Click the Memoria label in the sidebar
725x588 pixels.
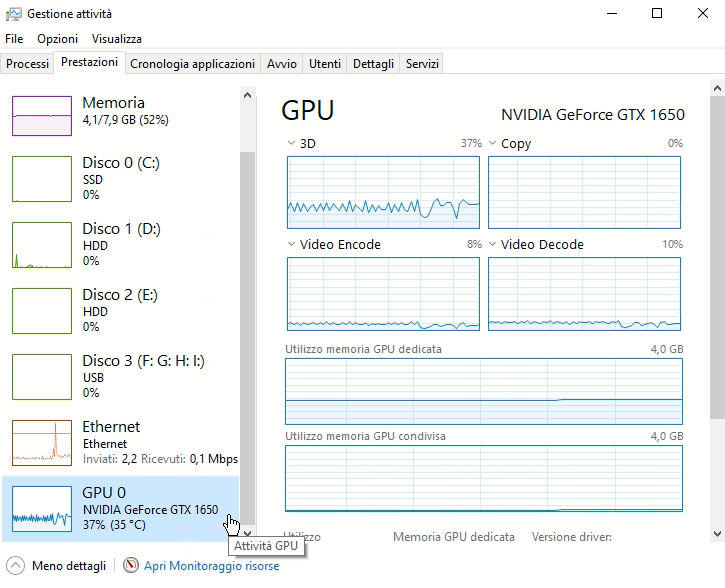(x=113, y=103)
